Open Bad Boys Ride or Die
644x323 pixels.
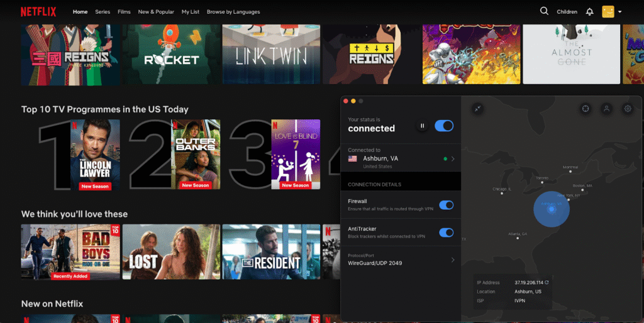(x=70, y=251)
